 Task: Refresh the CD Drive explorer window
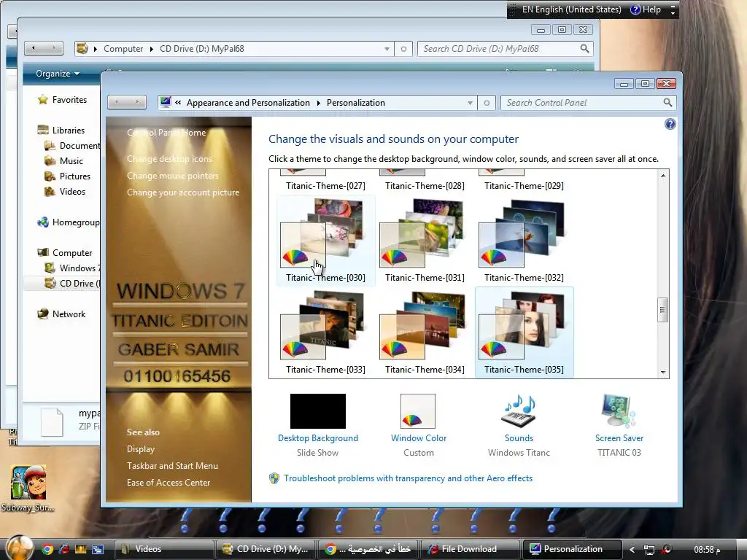coord(403,49)
